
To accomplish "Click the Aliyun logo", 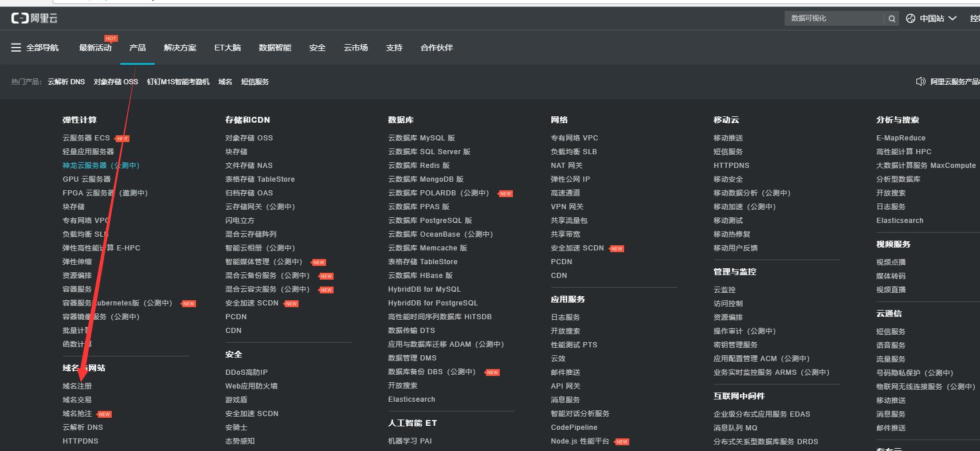I will (34, 18).
